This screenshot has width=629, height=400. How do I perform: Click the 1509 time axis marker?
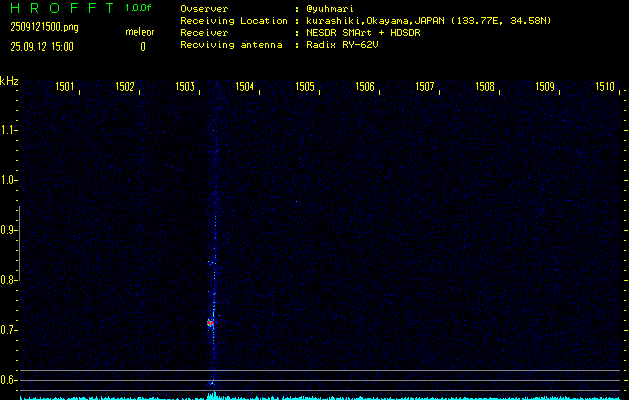[x=545, y=86]
